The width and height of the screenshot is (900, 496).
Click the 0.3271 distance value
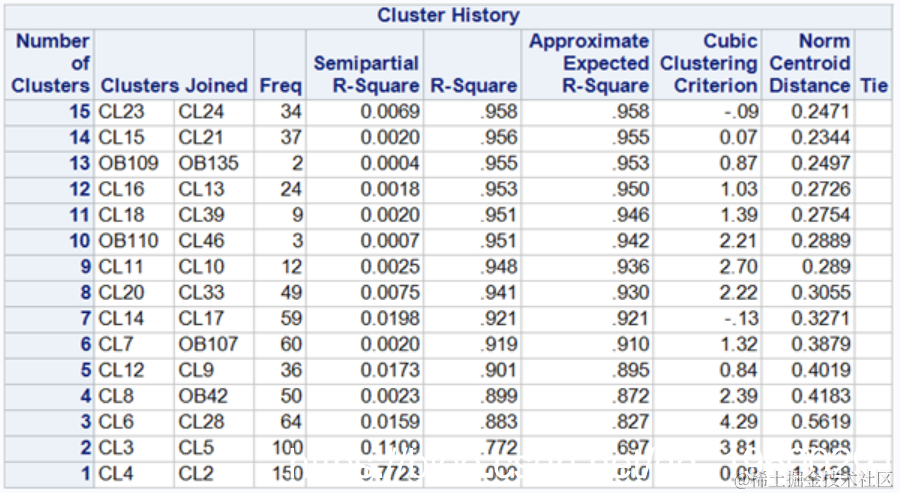820,319
